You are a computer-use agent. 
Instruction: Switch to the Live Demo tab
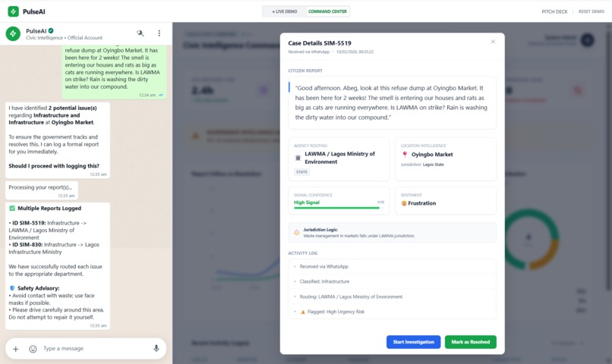point(285,11)
